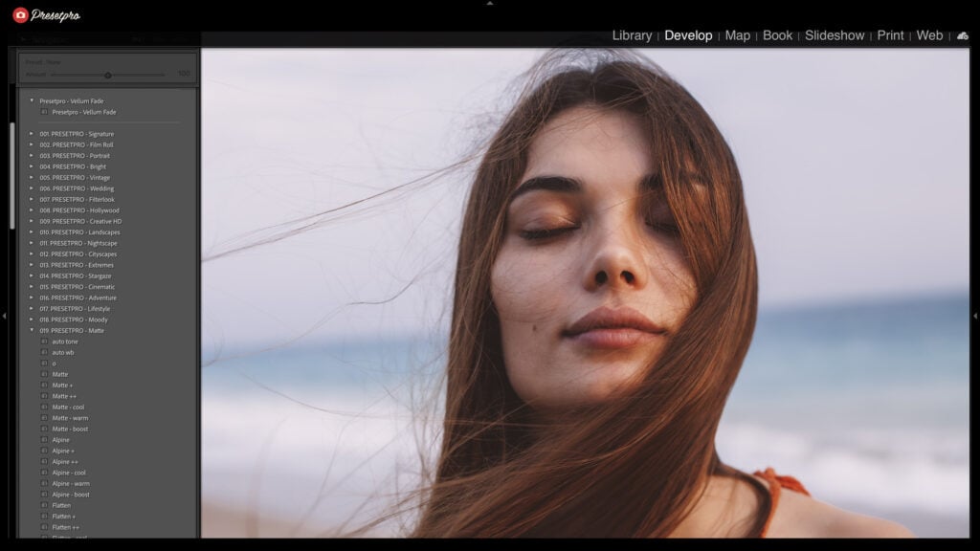
Task: Expand the 012. PRESETPRO - Cityscapes folder
Action: point(30,253)
